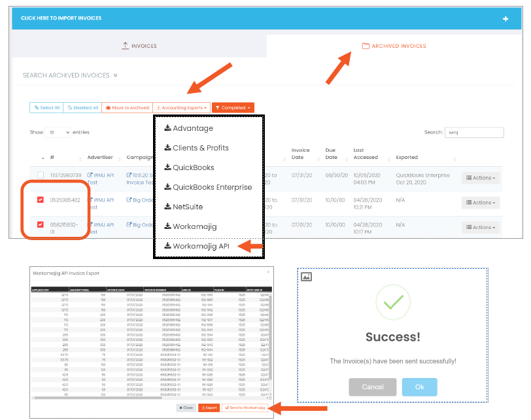Image resolution: width=531 pixels, height=420 pixels.
Task: Click the 08/30/20 due date cell
Action: click(x=336, y=175)
